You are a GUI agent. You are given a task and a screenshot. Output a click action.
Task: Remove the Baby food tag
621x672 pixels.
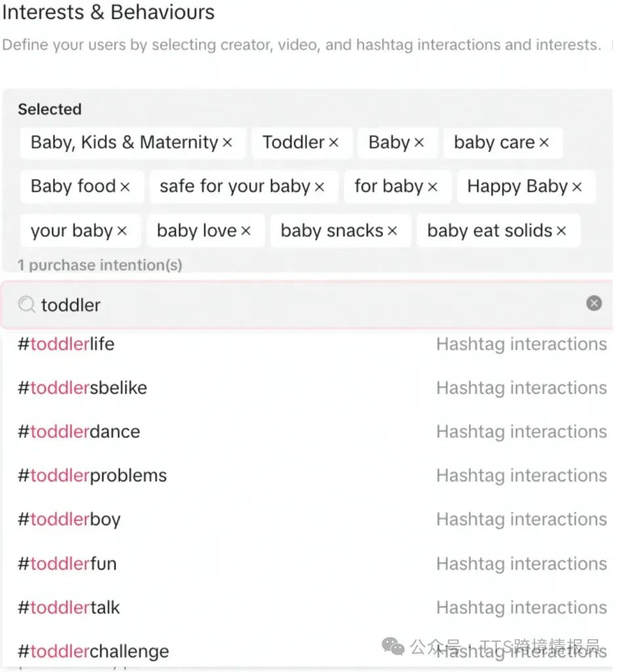tap(125, 187)
